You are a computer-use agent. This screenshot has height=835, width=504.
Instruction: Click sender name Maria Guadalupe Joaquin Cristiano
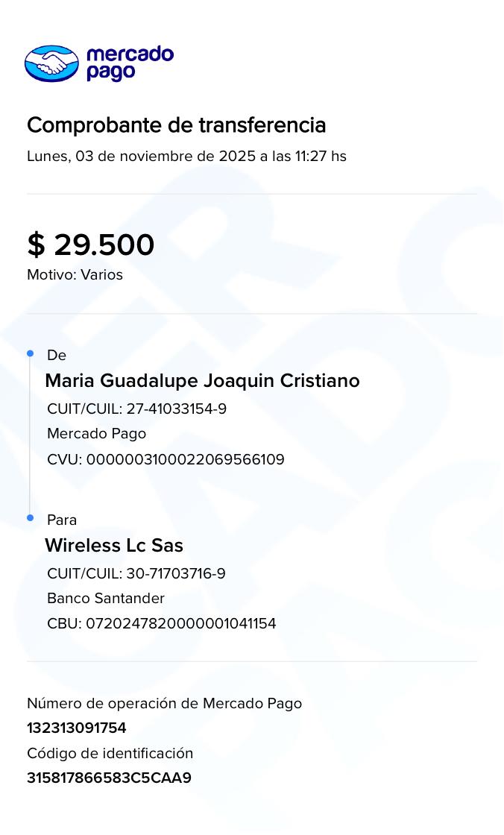tap(202, 381)
